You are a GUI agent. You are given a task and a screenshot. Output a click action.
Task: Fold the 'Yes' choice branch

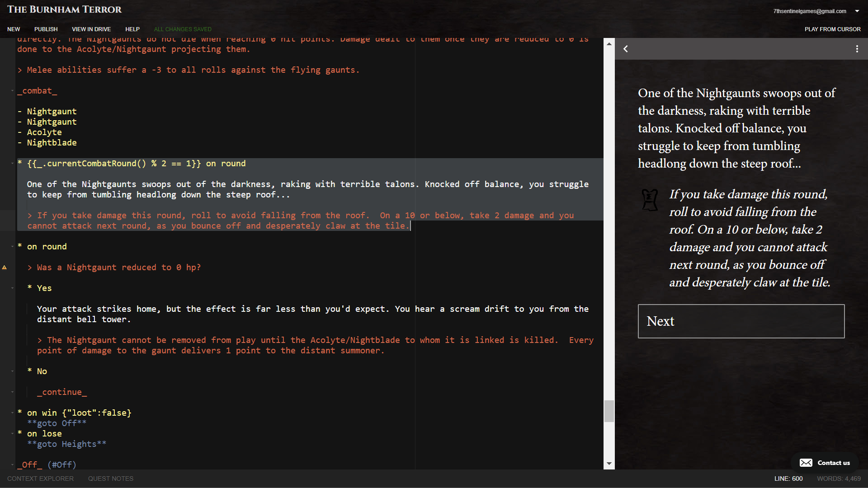(x=12, y=288)
